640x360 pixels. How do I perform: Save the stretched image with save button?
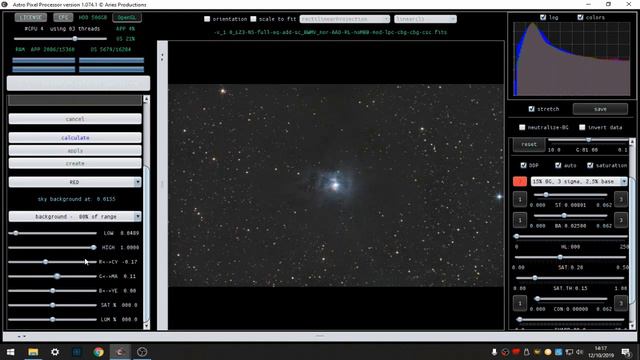[x=600, y=109]
